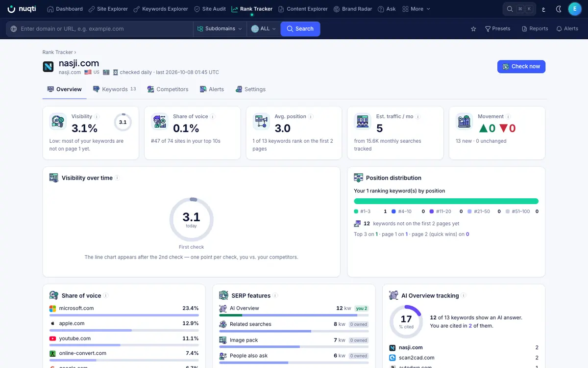Switch to the Keywords tab
The width and height of the screenshot is (588, 368).
tap(116, 89)
